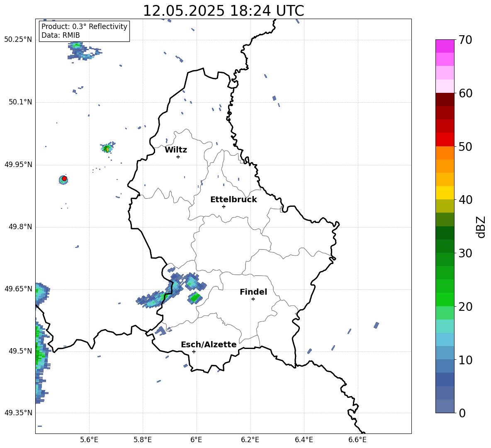Click the "Data: RMIB" legend line
491x448 pixels.
61,35
